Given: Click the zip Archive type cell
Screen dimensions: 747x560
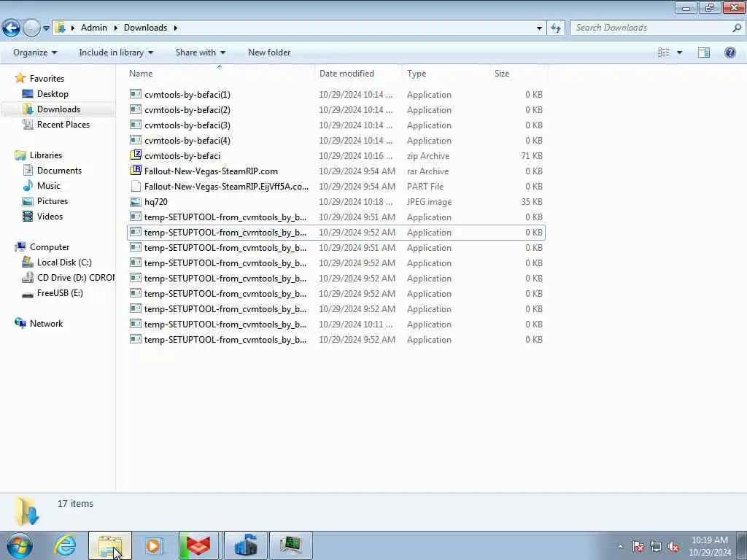Looking at the screenshot, I should (427, 156).
